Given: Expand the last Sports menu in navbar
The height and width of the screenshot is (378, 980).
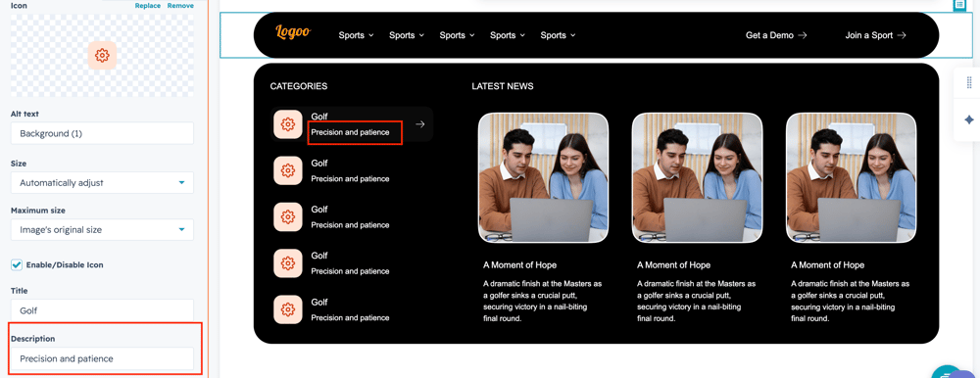Looking at the screenshot, I should (x=559, y=35).
